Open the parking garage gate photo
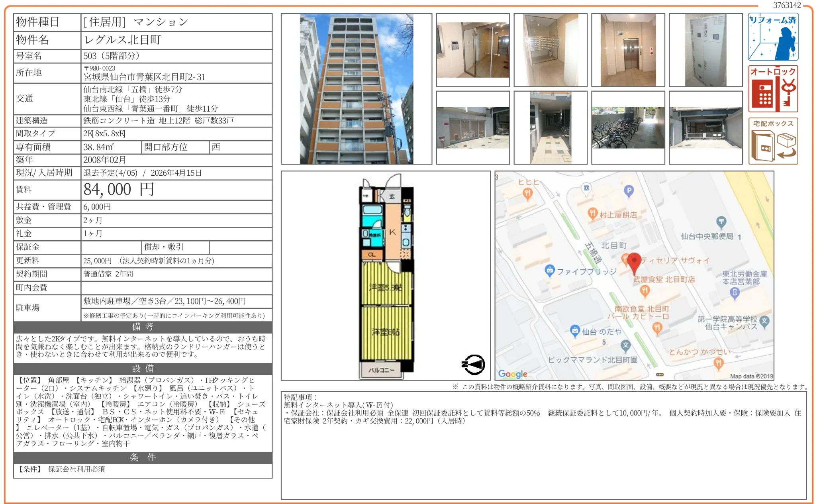 tap(705, 127)
